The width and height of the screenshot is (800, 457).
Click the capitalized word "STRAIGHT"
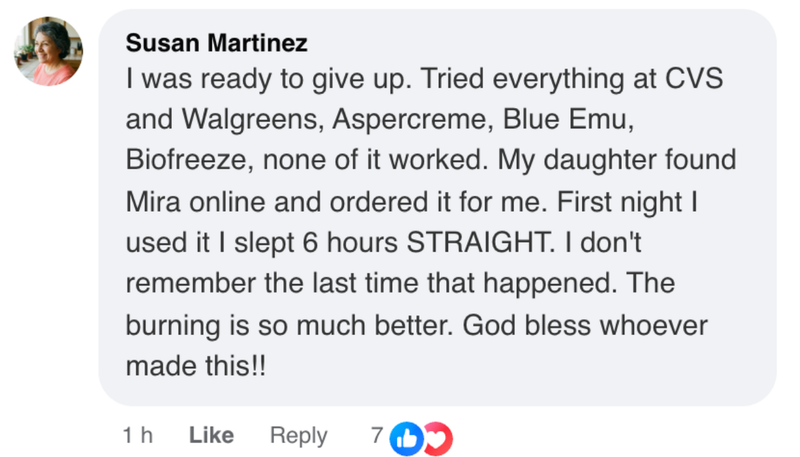481,243
